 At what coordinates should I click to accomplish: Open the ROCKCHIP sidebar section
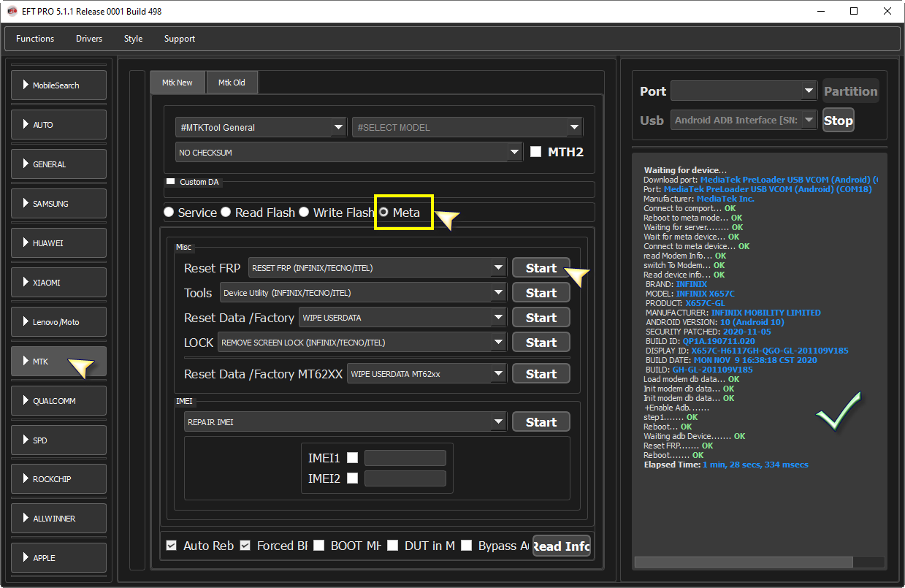click(59, 479)
